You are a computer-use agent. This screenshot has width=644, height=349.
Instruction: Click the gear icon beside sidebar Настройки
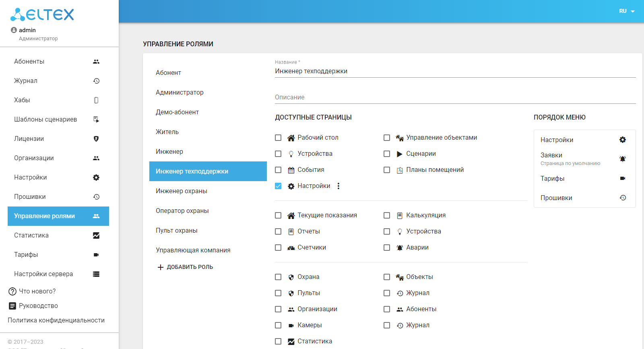pyautogui.click(x=96, y=178)
